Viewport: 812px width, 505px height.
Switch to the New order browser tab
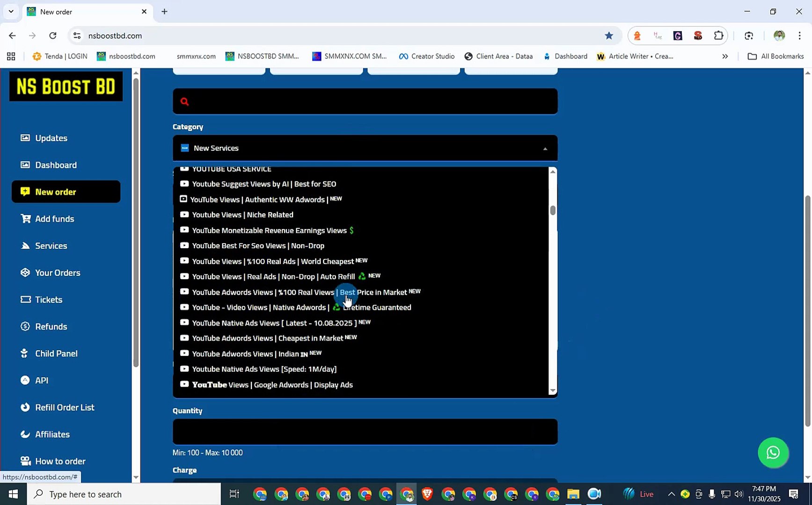coord(87,12)
